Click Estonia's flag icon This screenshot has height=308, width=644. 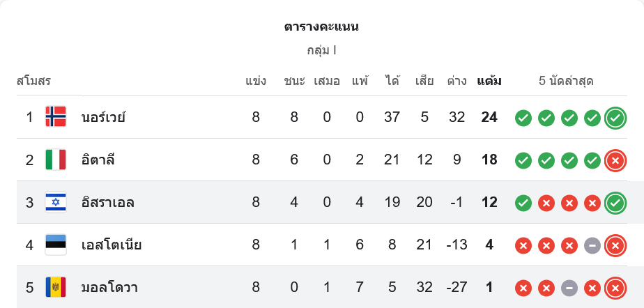click(x=56, y=245)
